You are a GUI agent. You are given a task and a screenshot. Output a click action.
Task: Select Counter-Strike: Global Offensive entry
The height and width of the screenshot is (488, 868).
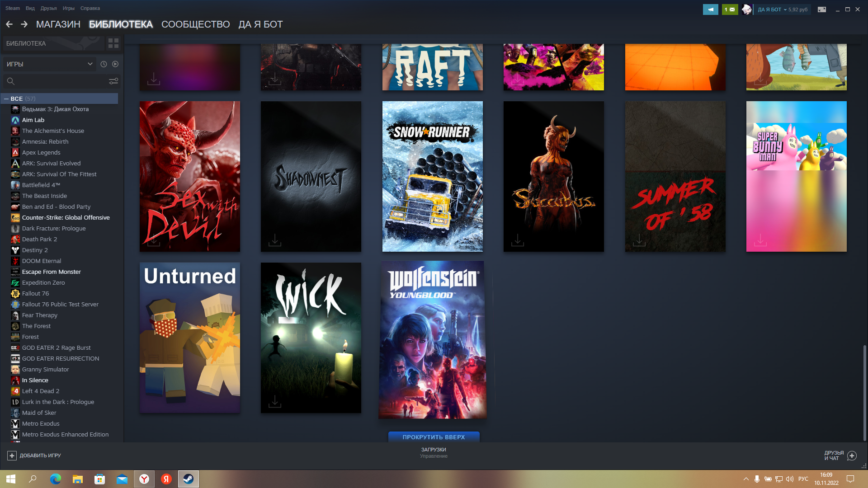pyautogui.click(x=66, y=218)
